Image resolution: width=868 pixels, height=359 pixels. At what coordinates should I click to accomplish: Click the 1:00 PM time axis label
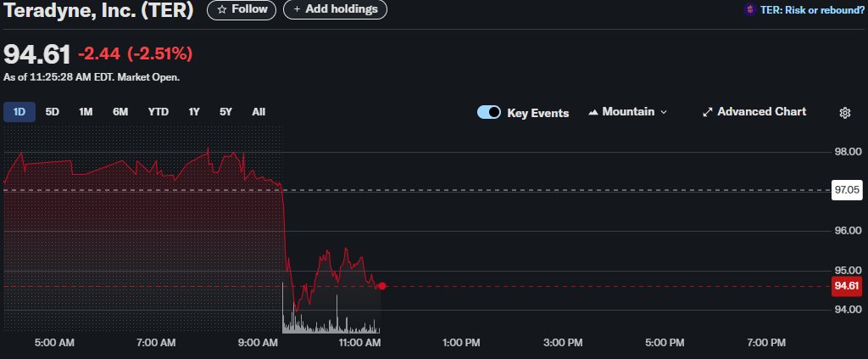pos(461,343)
